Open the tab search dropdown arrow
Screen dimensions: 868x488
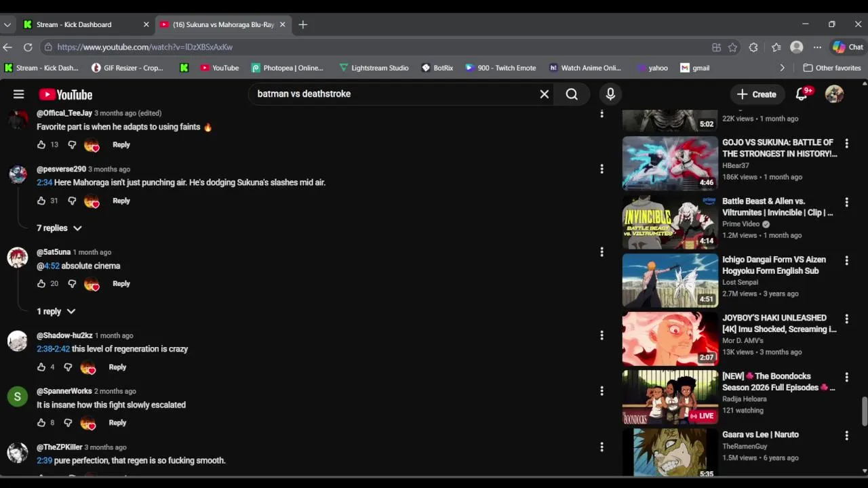(7, 24)
